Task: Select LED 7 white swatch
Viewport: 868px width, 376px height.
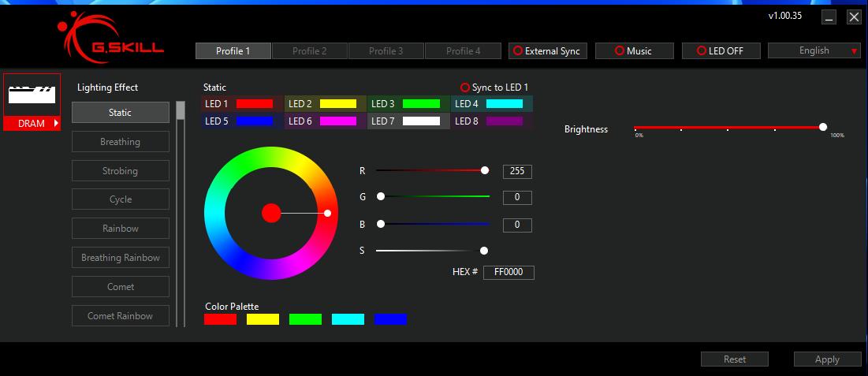Action: coord(421,121)
